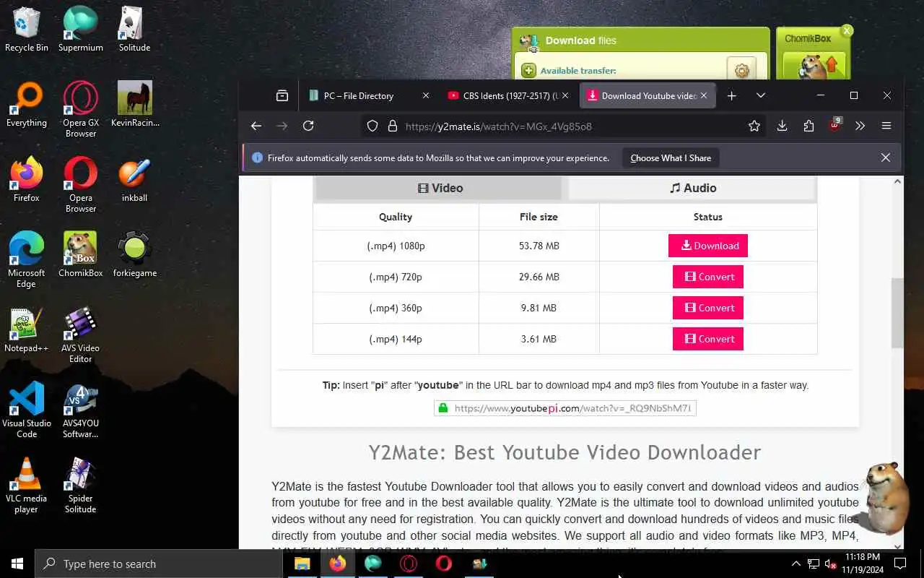This screenshot has height=578, width=924.
Task: Close the Download Youtube video tab
Action: pos(704,95)
